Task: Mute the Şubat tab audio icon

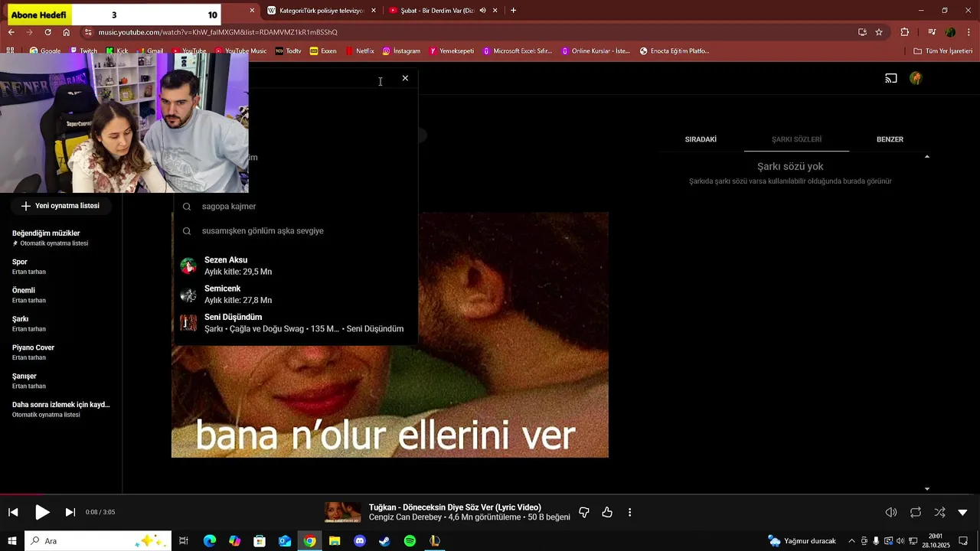Action: [482, 11]
